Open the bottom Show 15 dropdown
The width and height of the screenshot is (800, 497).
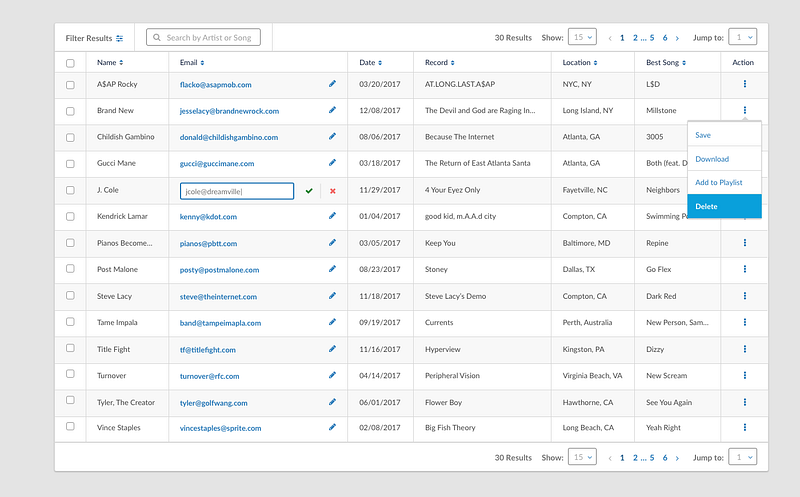[582, 457]
